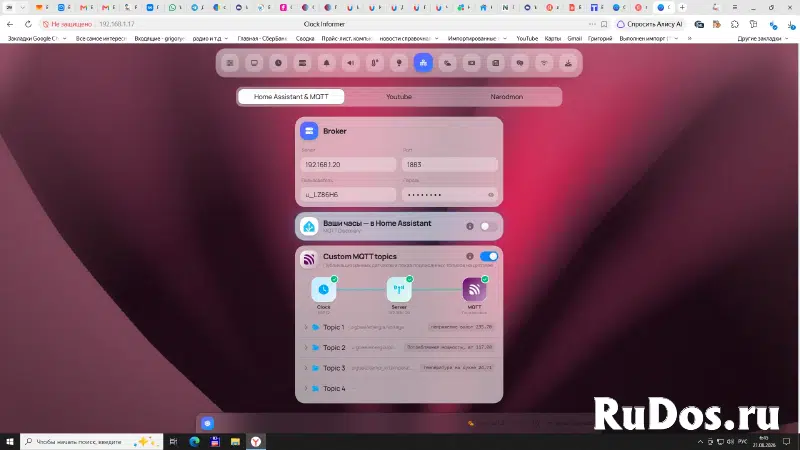The image size is (800, 450).
Task: Turn off Custom MQTT topics switch
Action: pos(489,256)
